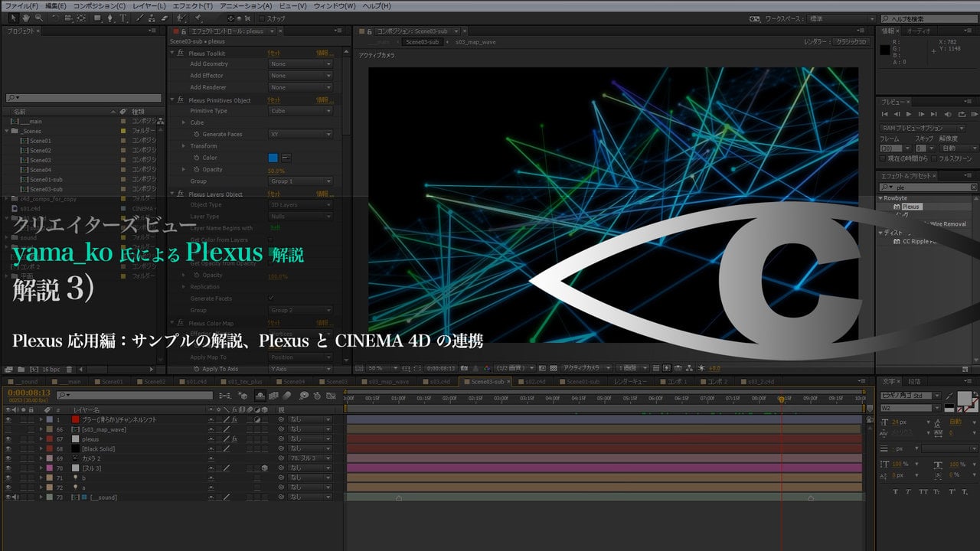980x551 pixels.
Task: Jump to last frame in Preview panel
Action: (934, 114)
